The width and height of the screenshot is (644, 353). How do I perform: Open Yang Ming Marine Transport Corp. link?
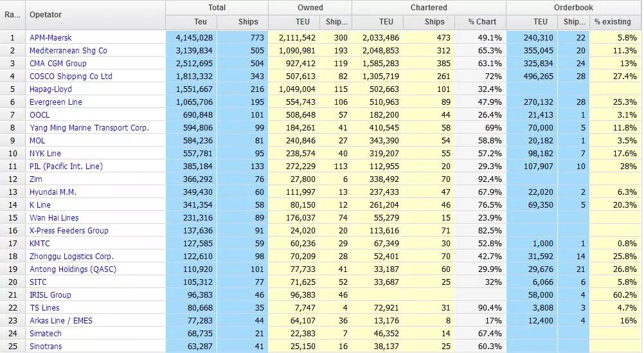pyautogui.click(x=89, y=128)
